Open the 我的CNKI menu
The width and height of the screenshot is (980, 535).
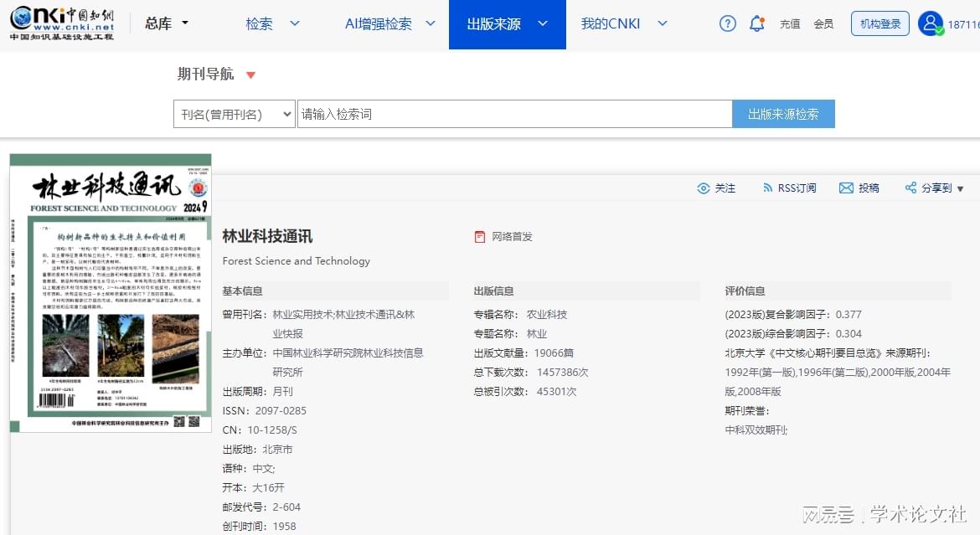(610, 23)
